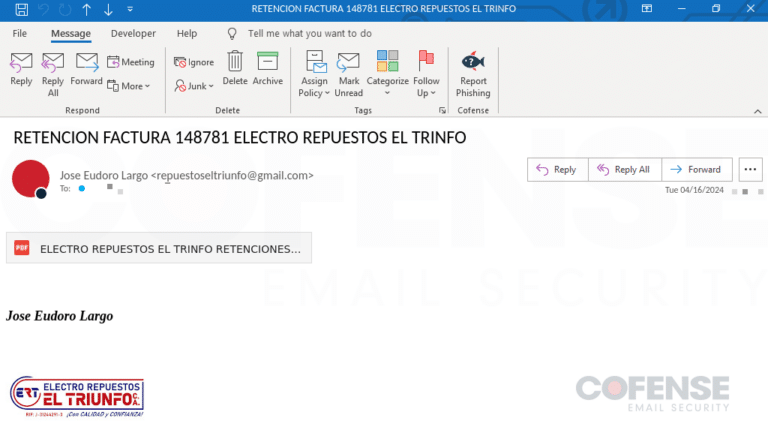
Task: Click the Undo arrow in quick access toolbar
Action: 44,9
